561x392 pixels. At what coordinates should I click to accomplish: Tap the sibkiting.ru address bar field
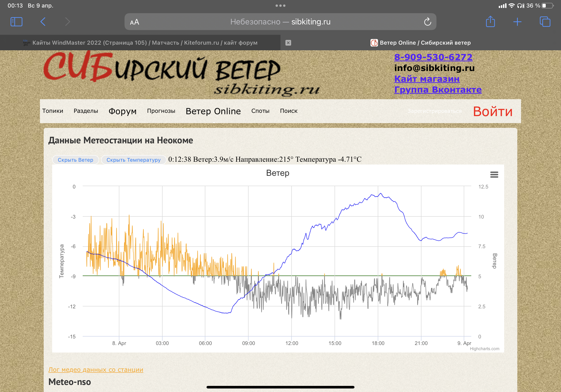280,22
